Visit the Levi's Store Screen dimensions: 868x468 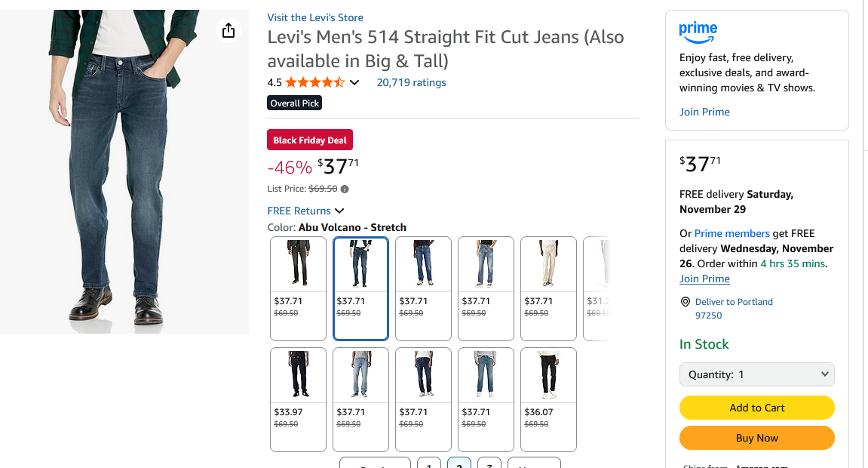(x=314, y=17)
